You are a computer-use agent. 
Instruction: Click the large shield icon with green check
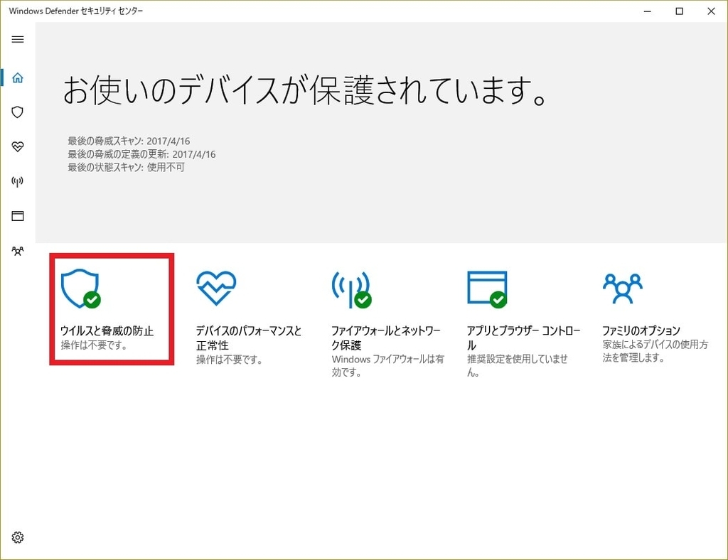pos(81,288)
